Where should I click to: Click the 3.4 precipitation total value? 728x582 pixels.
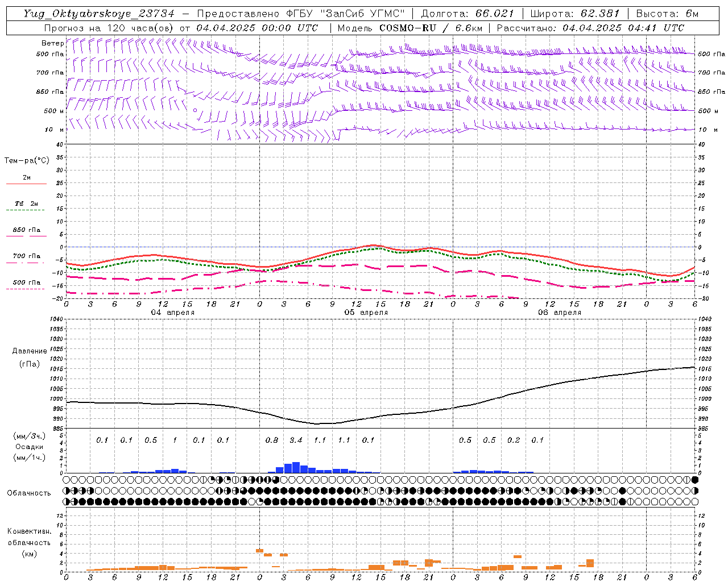pos(296,440)
